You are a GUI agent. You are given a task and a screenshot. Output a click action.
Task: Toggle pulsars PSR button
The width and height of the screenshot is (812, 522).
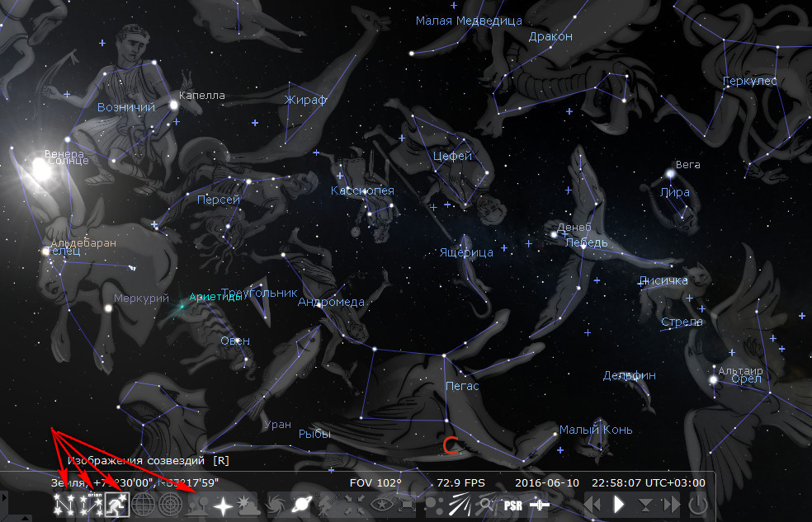pyautogui.click(x=512, y=505)
